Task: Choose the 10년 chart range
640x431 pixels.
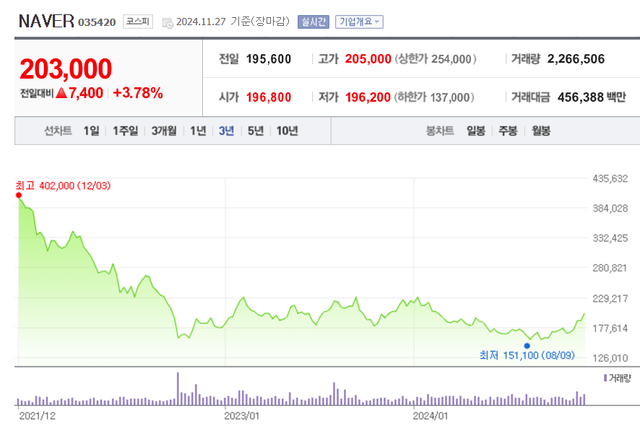Action: pos(286,131)
